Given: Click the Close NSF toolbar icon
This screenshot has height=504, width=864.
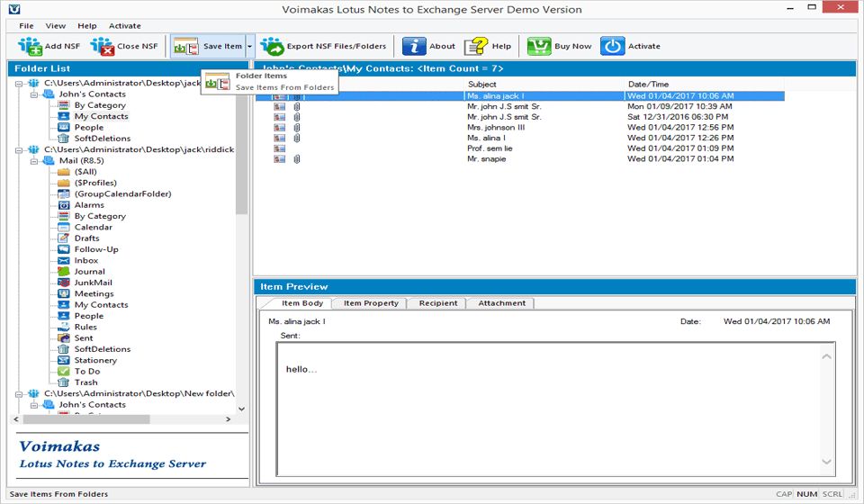Looking at the screenshot, I should click(x=103, y=46).
